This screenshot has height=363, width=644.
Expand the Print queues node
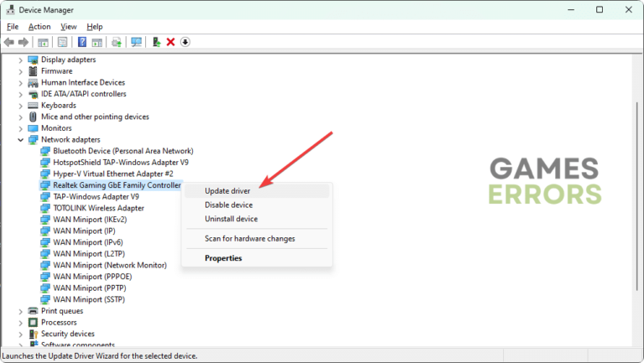[x=20, y=311]
